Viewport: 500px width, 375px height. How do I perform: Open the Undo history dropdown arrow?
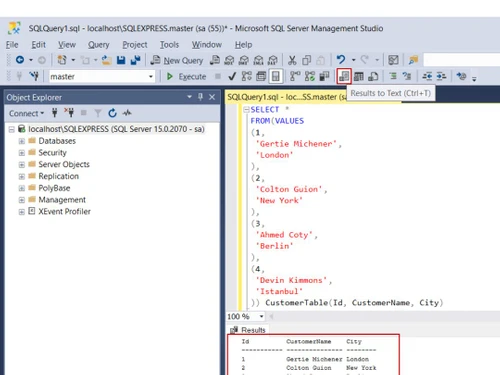point(354,60)
